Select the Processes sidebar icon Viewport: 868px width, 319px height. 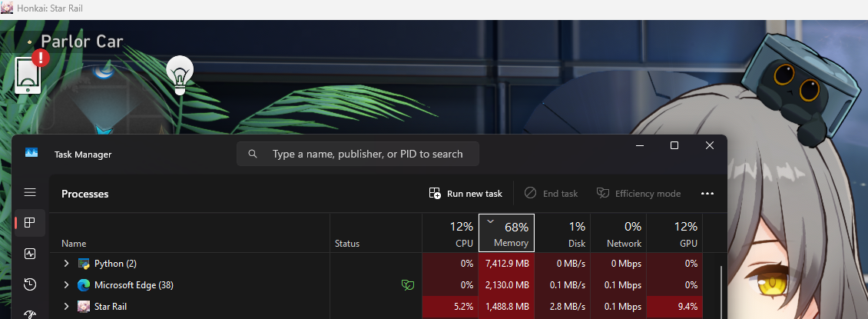tap(30, 223)
